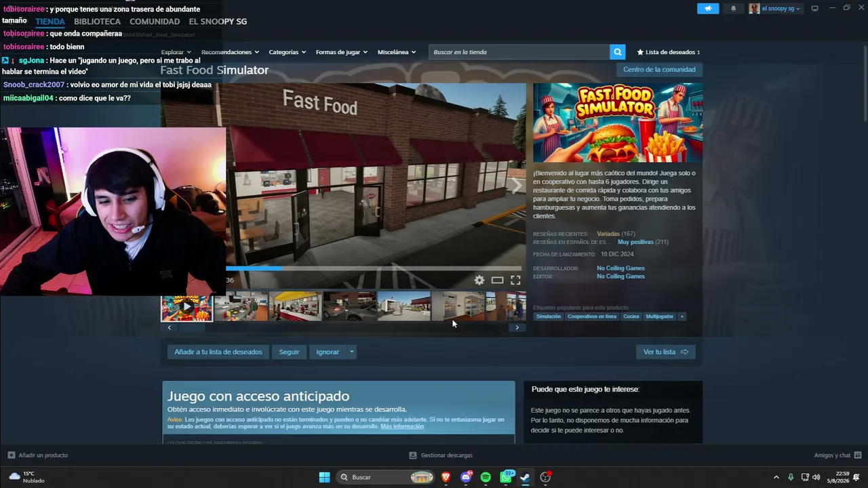Click the Buscar en la tienda field
The image size is (868, 488).
tap(519, 52)
